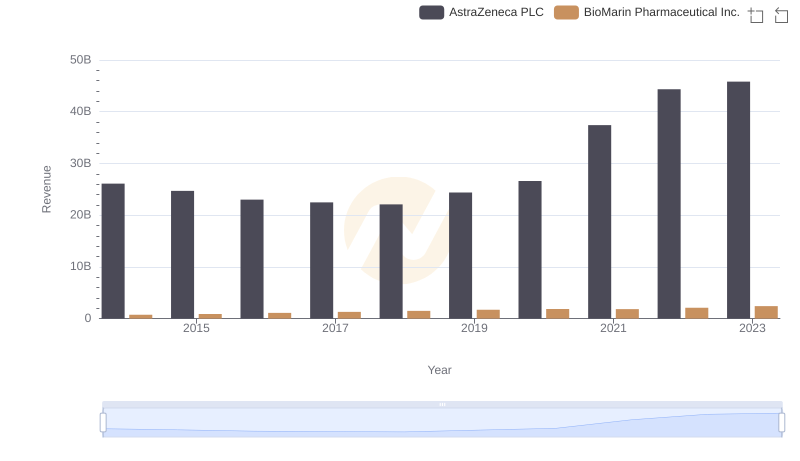Click BioMarin bar for 2017
The width and height of the screenshot is (800, 461).
click(349, 315)
